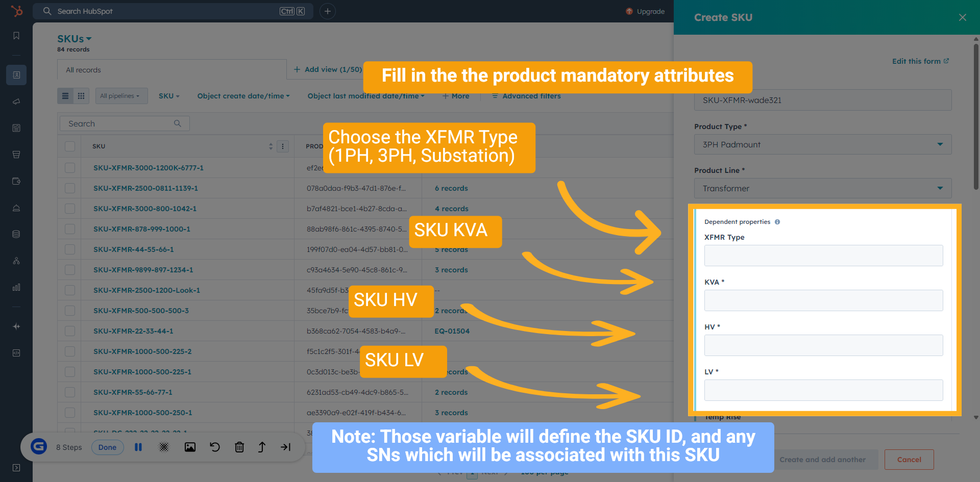Open SKU-XFMR-22-33-44-1 record
The height and width of the screenshot is (482, 980).
(133, 331)
